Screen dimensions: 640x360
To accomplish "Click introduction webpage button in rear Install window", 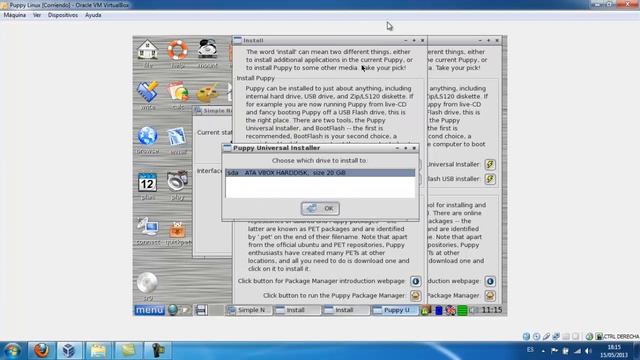I will click(x=490, y=281).
